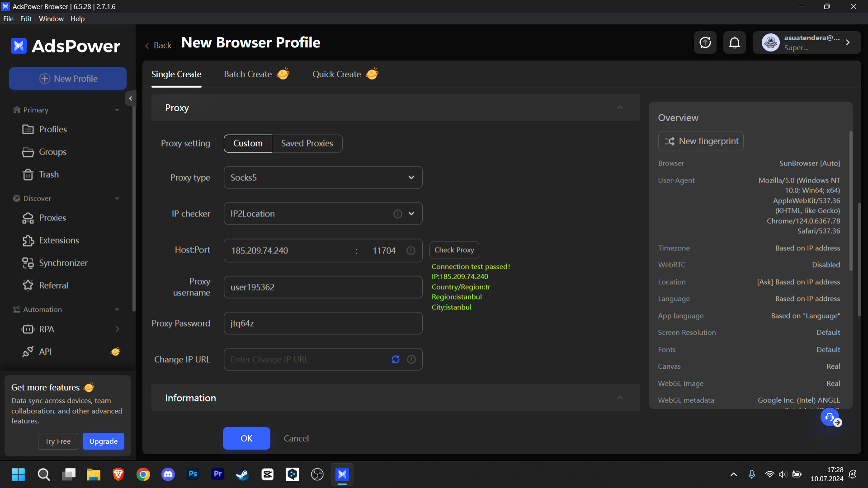Click the user avatar icon
The width and height of the screenshot is (868, 488).
(771, 43)
